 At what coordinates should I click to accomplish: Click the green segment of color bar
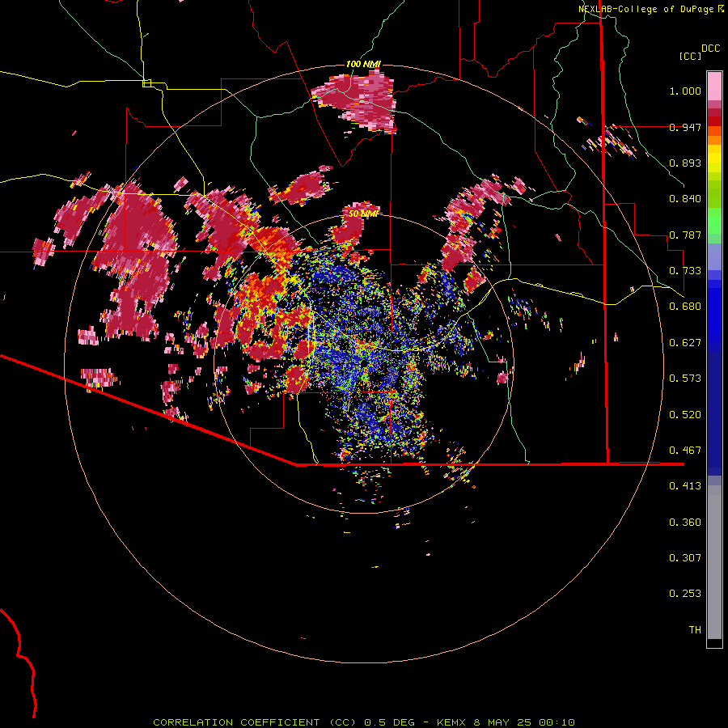(714, 221)
